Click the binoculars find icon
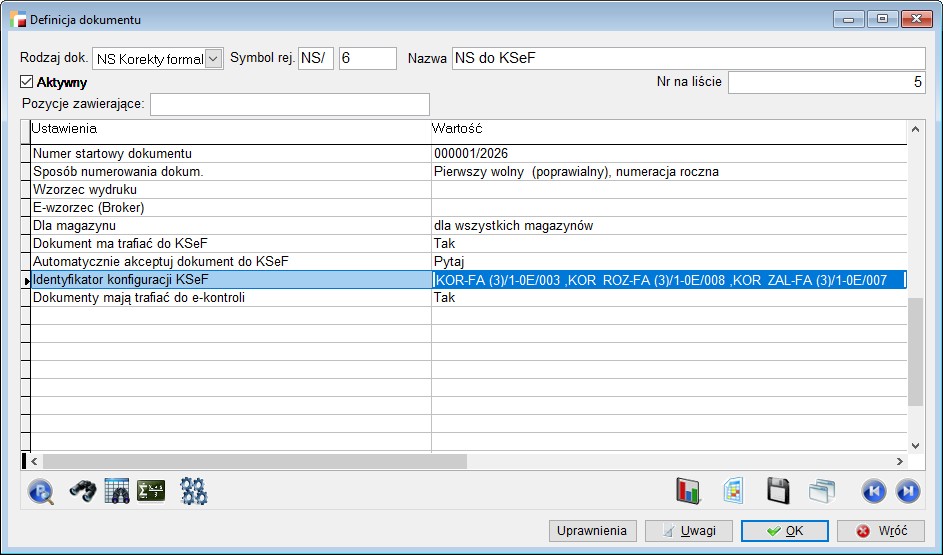 tap(82, 491)
